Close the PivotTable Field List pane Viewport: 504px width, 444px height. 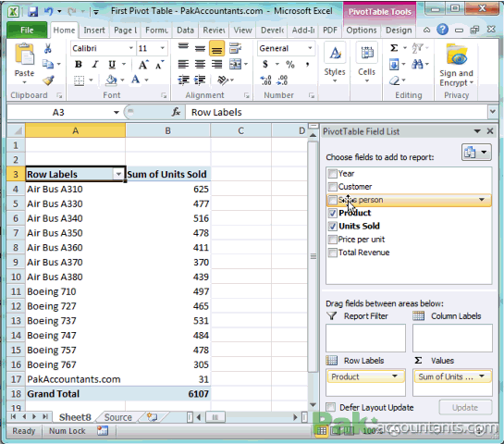tap(490, 131)
